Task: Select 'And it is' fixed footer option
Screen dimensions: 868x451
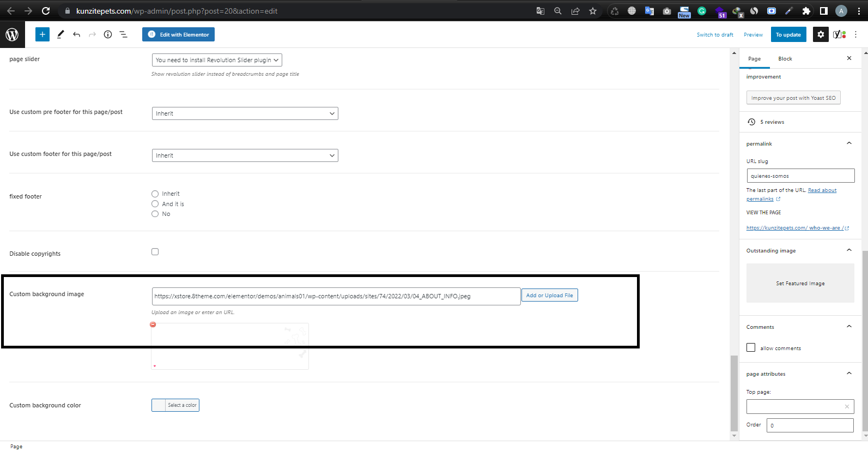Action: coord(155,204)
